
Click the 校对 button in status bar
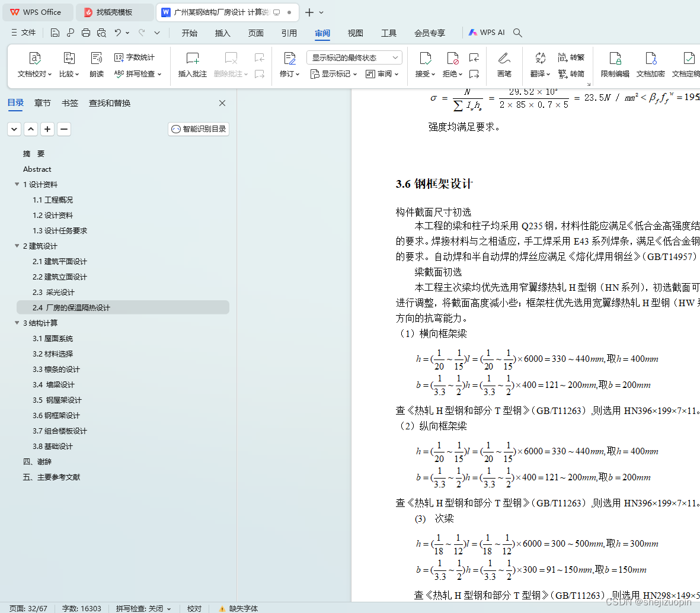coord(194,608)
